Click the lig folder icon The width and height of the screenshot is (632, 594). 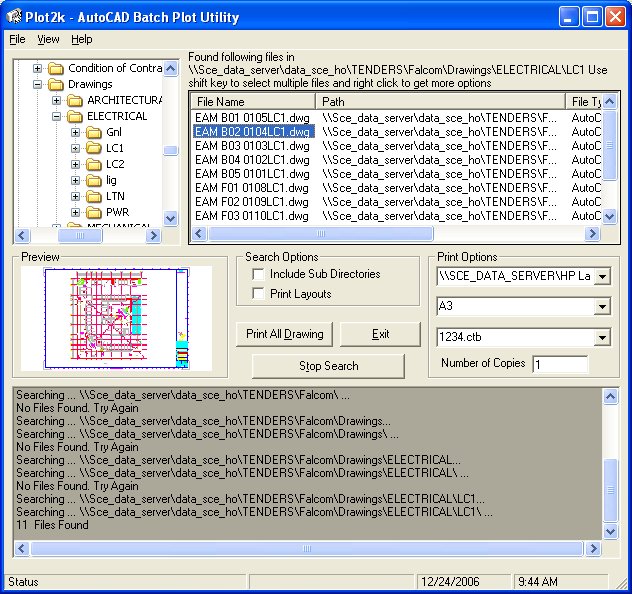point(94,180)
